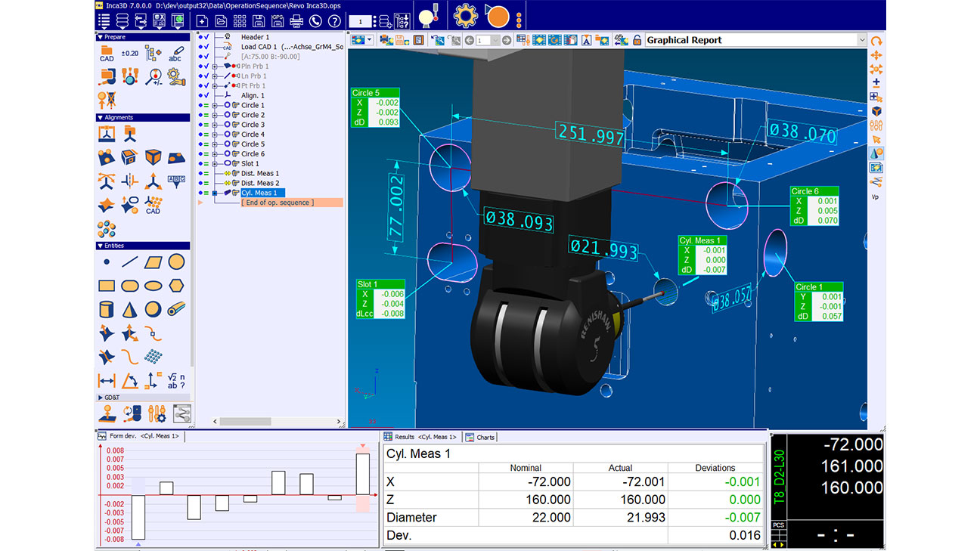Image resolution: width=980 pixels, height=551 pixels.
Task: Click the magnifier +/- probe tool
Action: point(154,76)
